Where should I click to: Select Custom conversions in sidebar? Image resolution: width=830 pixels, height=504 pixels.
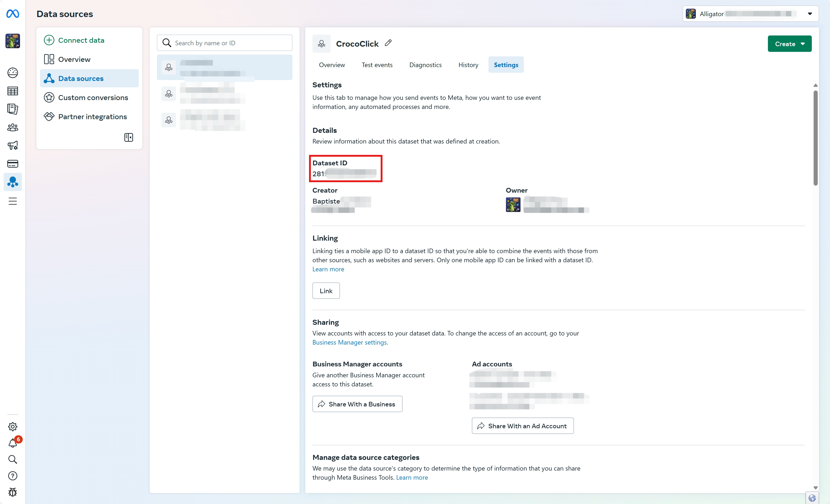93,97
